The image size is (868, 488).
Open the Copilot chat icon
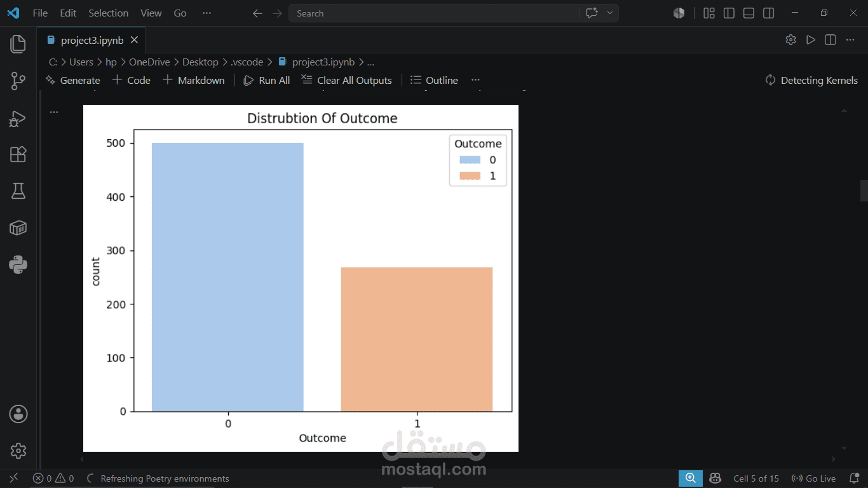tap(592, 13)
